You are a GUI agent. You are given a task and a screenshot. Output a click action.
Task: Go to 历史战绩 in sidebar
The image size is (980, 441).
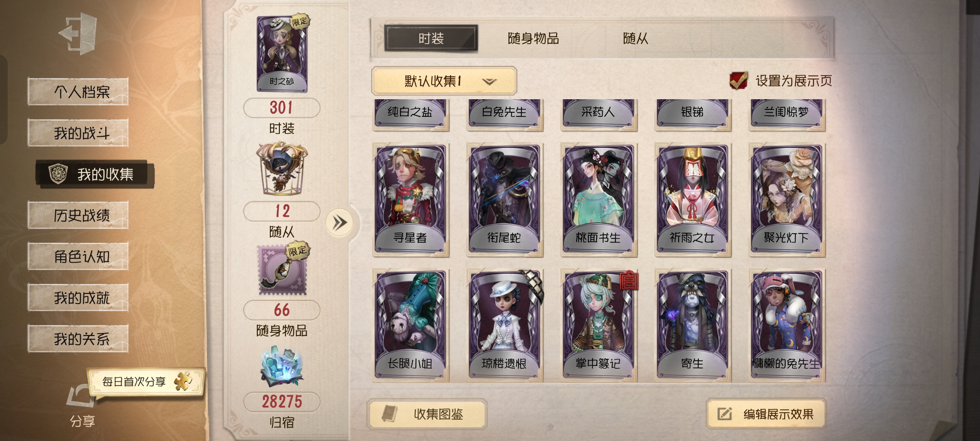78,215
